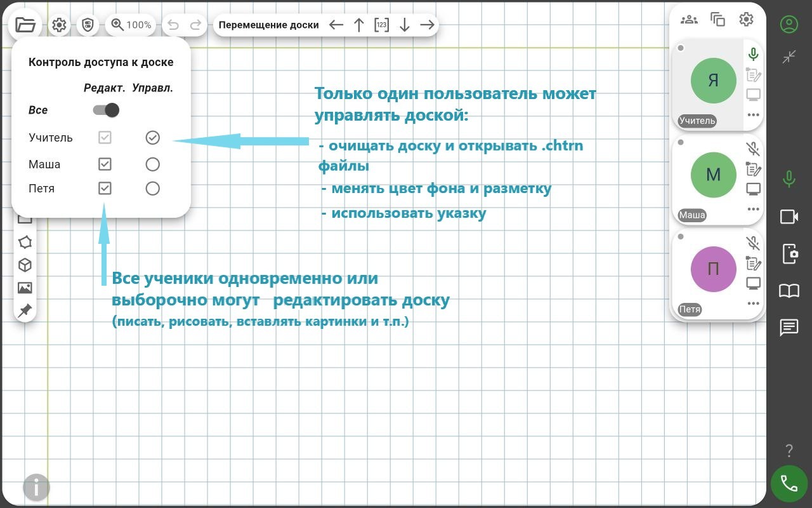Open the folder file menu icon
This screenshot has height=508, width=812.
tap(25, 25)
